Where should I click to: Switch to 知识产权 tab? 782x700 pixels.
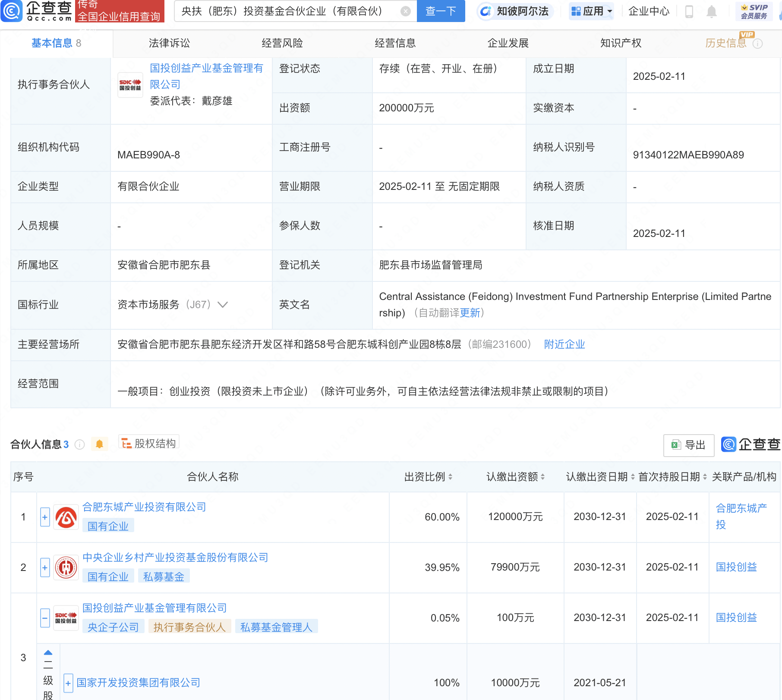(x=621, y=43)
